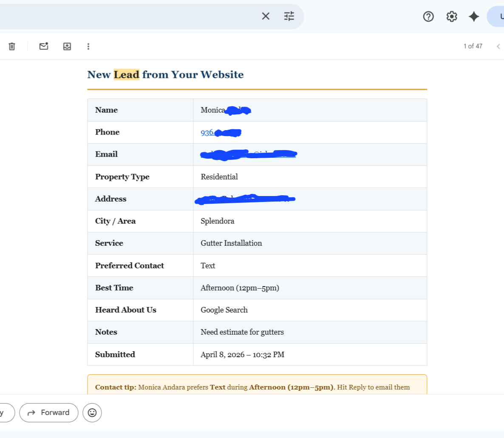Click the 'Notes' row label

click(x=106, y=332)
